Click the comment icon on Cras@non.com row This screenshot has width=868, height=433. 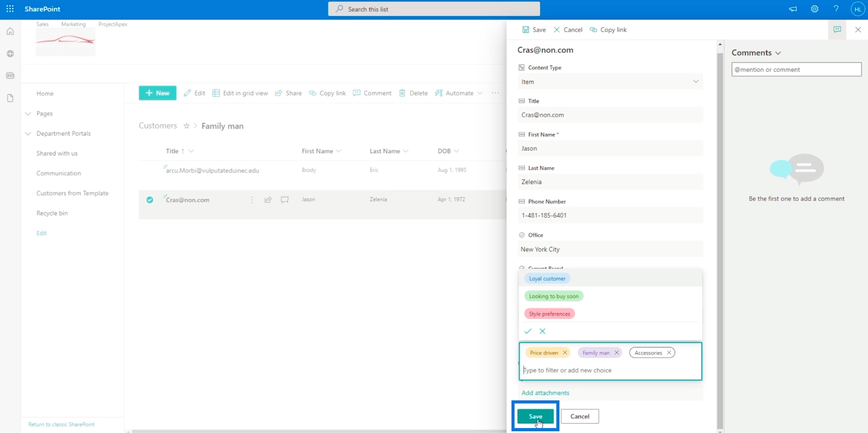[x=285, y=200]
